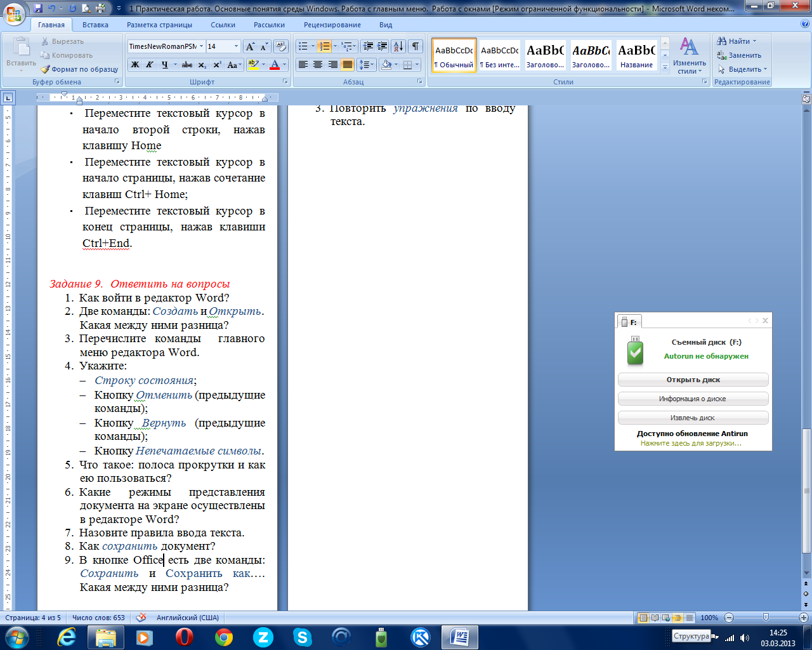Open the change case (Aa) dropdown
Screen dimensions: 812x650
coord(233,65)
